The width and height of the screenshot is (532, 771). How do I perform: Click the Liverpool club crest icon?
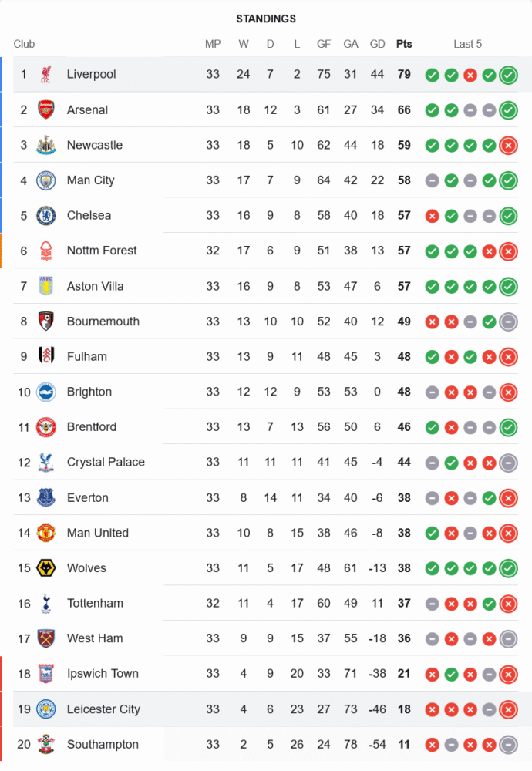[46, 75]
